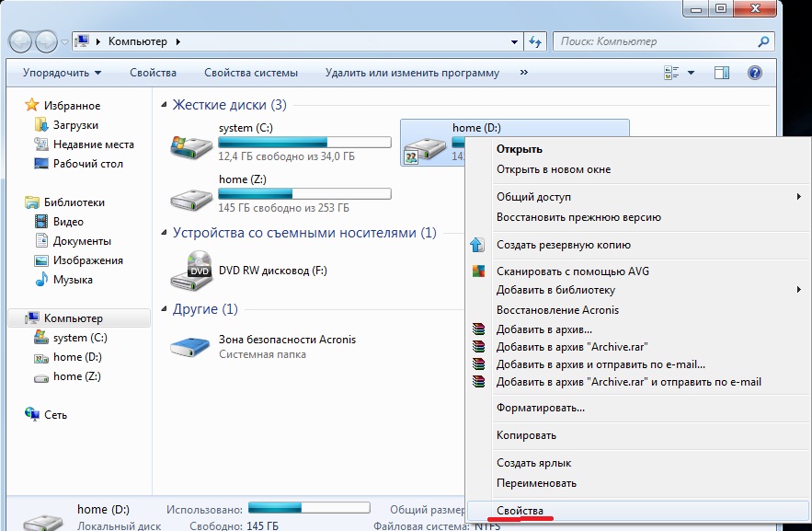The width and height of the screenshot is (812, 531).
Task: Click Свойства системы toolbar button
Action: (x=251, y=73)
